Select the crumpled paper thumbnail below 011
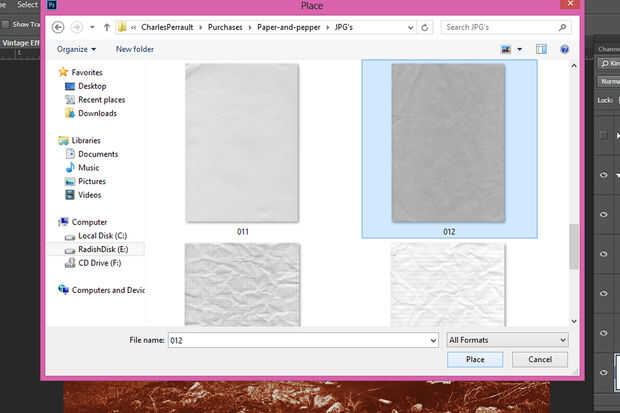Image resolution: width=620 pixels, height=413 pixels. coord(242,285)
